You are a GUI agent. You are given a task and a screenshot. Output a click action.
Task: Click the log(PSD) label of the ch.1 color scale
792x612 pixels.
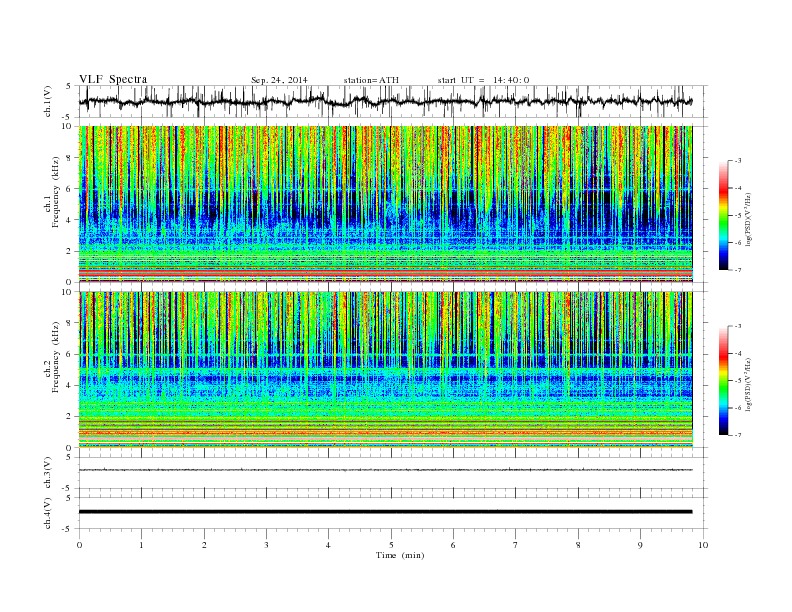pyautogui.click(x=750, y=220)
